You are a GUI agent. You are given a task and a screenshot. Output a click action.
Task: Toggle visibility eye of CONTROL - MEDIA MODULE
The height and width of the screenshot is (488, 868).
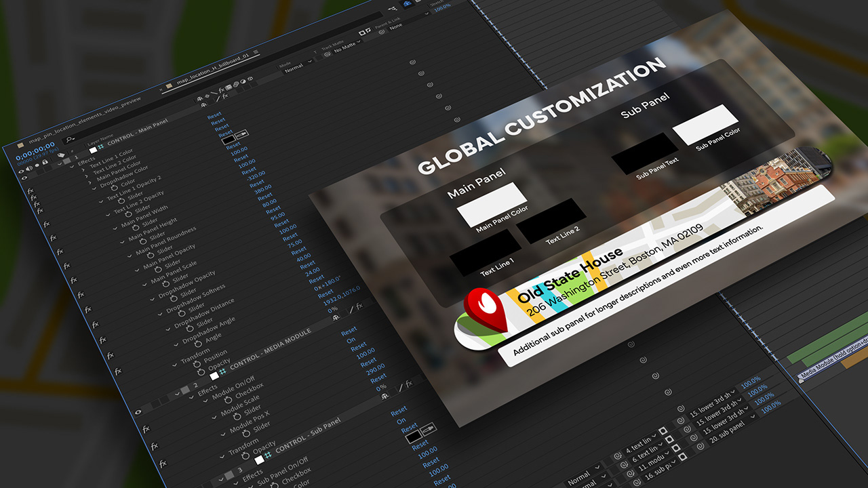(138, 412)
